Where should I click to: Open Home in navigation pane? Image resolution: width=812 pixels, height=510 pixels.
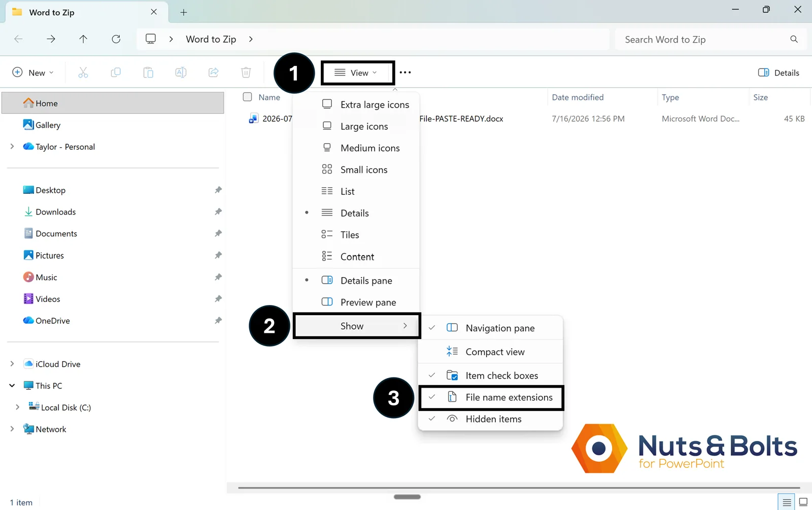(x=113, y=103)
